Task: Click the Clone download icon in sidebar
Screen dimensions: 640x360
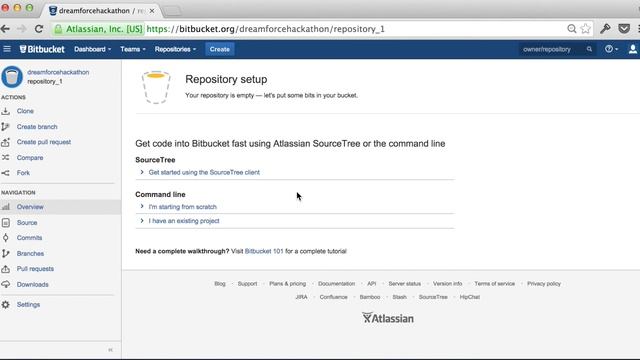Action: (6, 111)
